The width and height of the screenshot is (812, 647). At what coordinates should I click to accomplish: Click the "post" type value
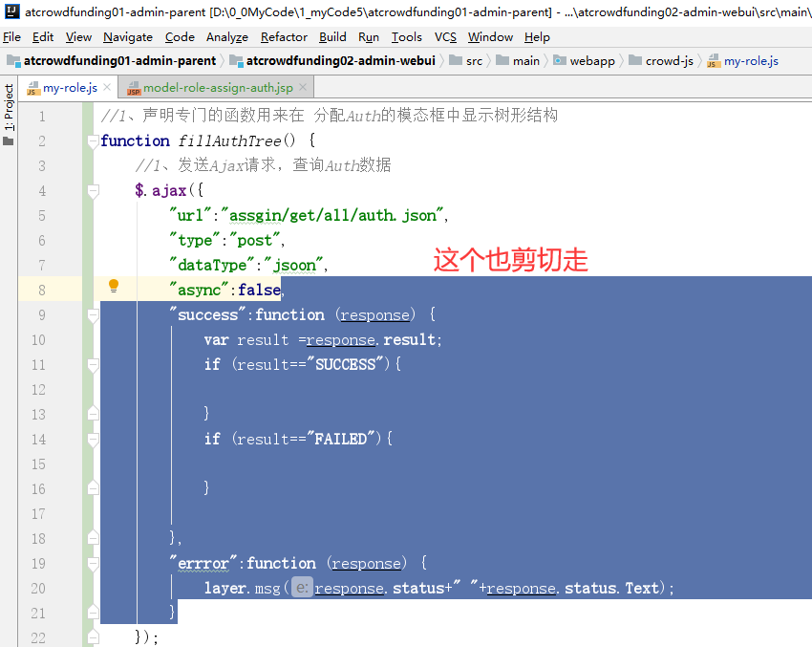255,241
